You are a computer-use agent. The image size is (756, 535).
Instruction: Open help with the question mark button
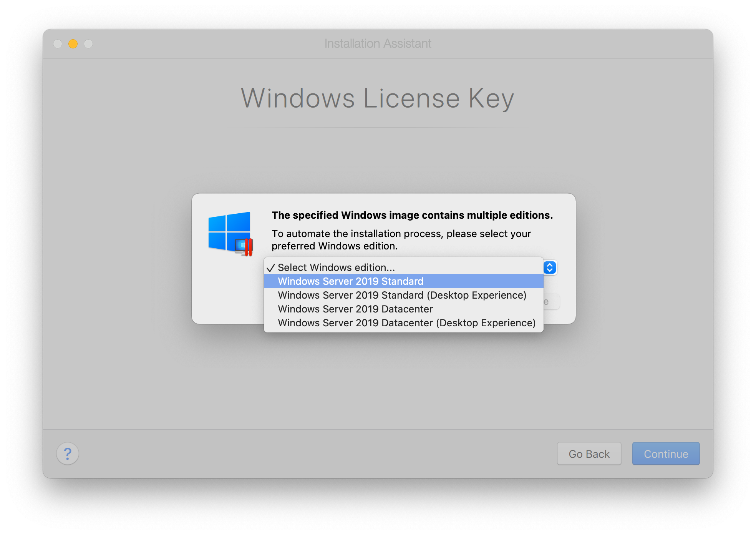tap(68, 454)
